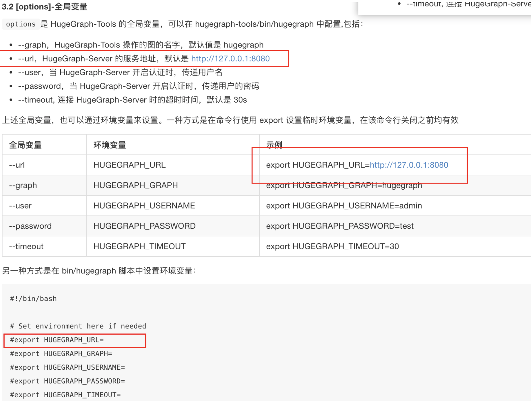Click the 环境变量 table header
The image size is (532, 401).
coord(109,145)
